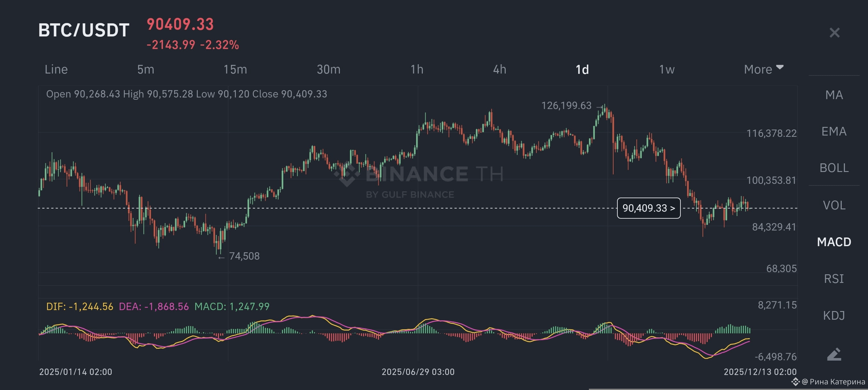The image size is (868, 390).
Task: Click the 100,353.81 price axis label
Action: click(772, 180)
